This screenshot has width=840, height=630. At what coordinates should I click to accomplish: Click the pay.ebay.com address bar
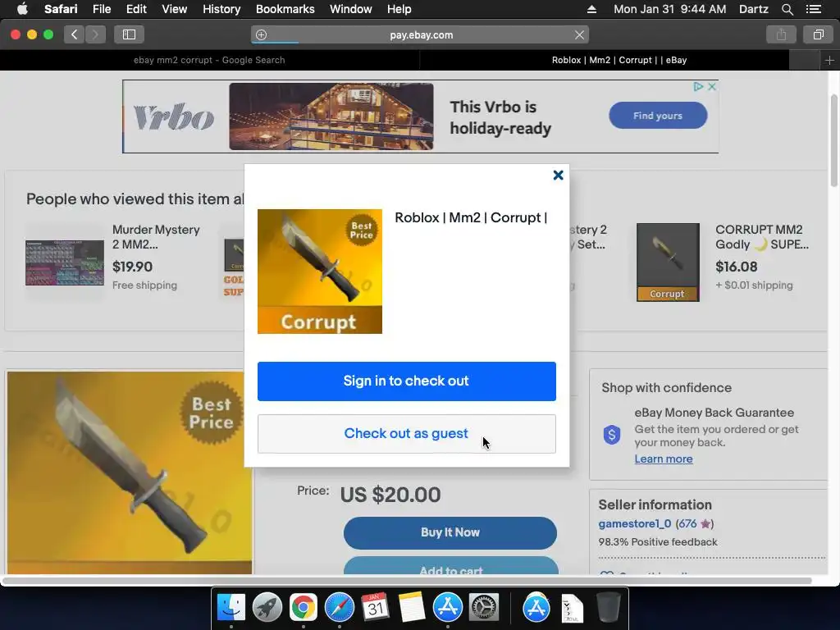[x=421, y=34]
